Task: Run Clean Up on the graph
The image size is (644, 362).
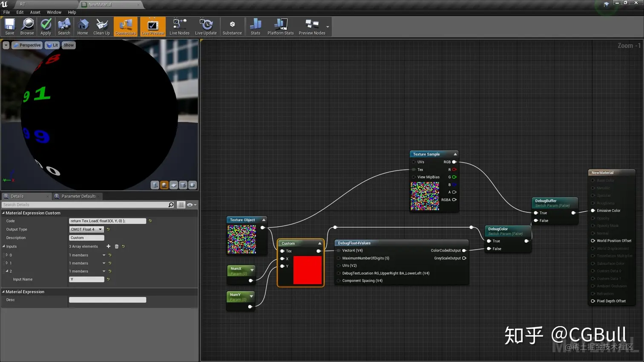Action: coord(101,27)
